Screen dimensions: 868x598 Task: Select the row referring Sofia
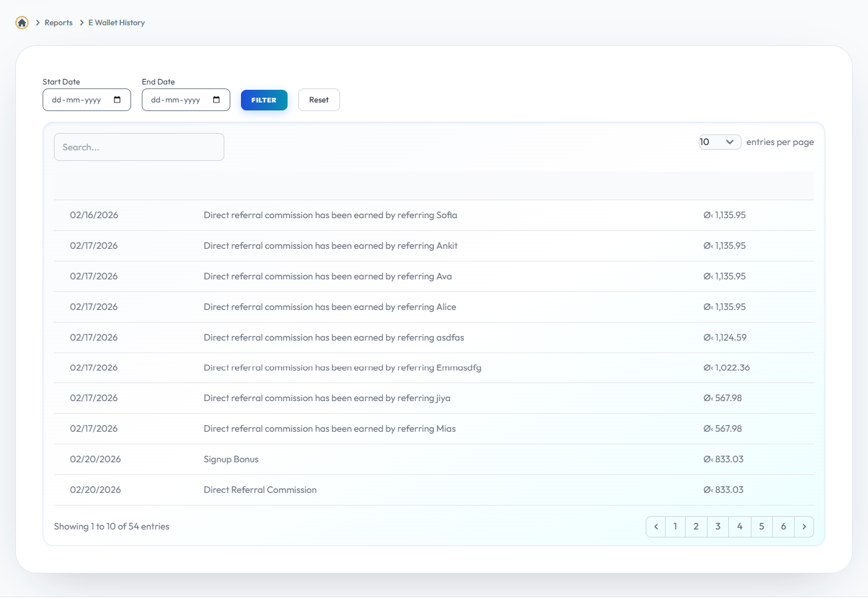click(434, 216)
